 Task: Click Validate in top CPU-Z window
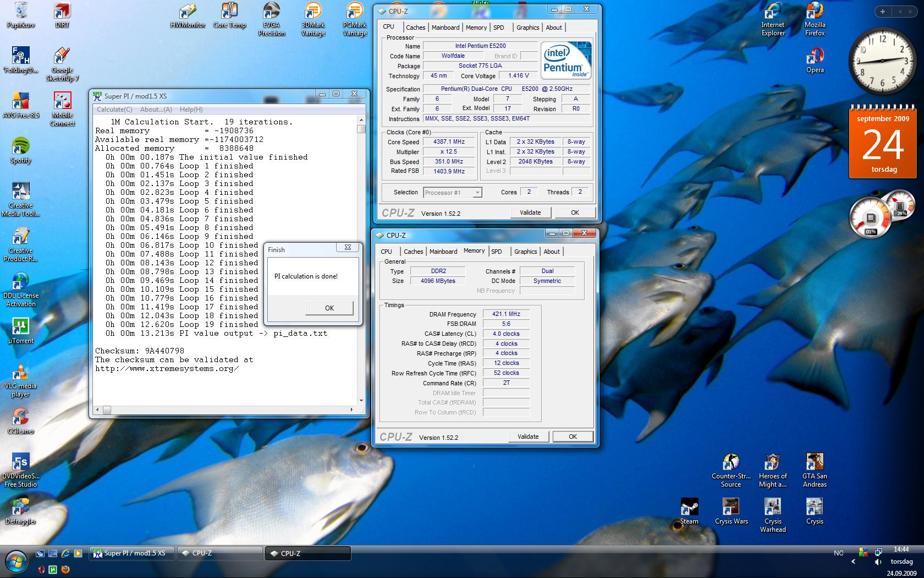coord(530,212)
